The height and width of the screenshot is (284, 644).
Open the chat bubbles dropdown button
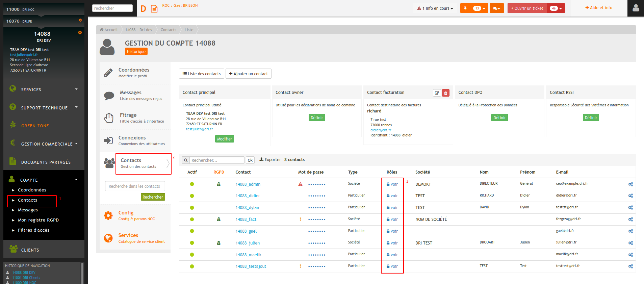pyautogui.click(x=496, y=8)
